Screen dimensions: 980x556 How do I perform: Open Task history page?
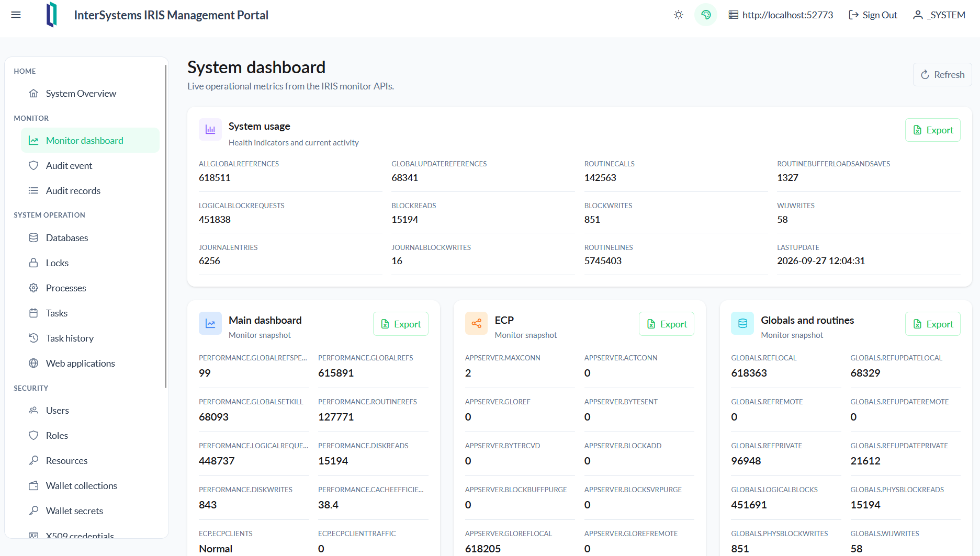click(x=90, y=338)
